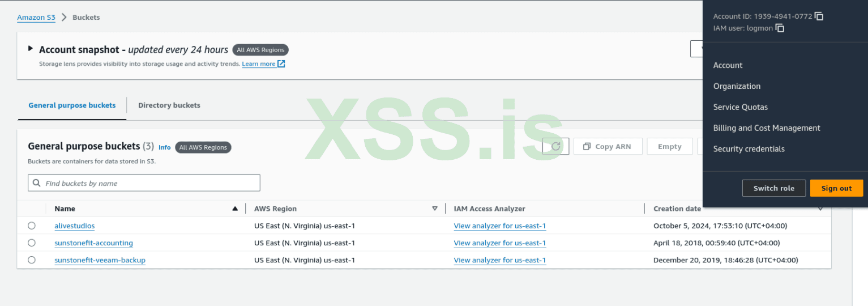Copy the IAM user name logmon
The height and width of the screenshot is (306, 868).
point(780,28)
